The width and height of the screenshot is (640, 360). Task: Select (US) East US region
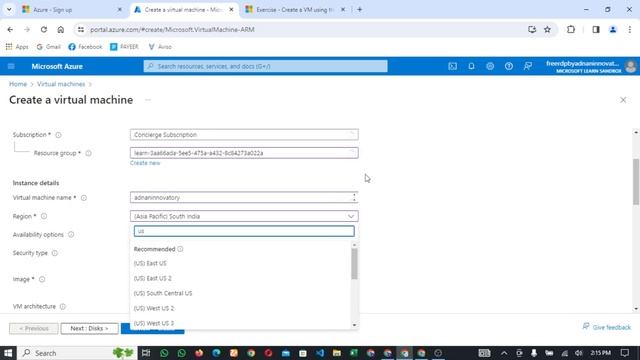240,263
